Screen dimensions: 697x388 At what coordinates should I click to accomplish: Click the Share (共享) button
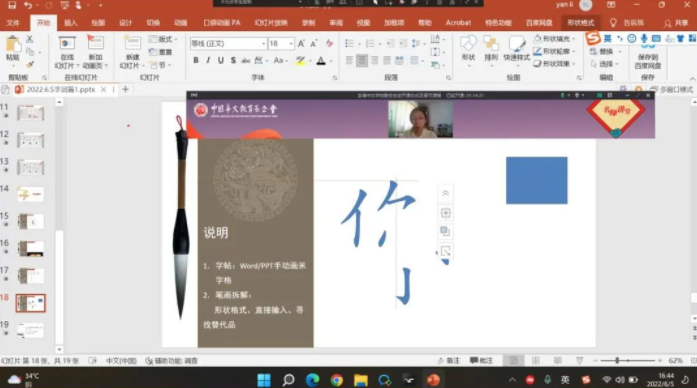[x=675, y=23]
